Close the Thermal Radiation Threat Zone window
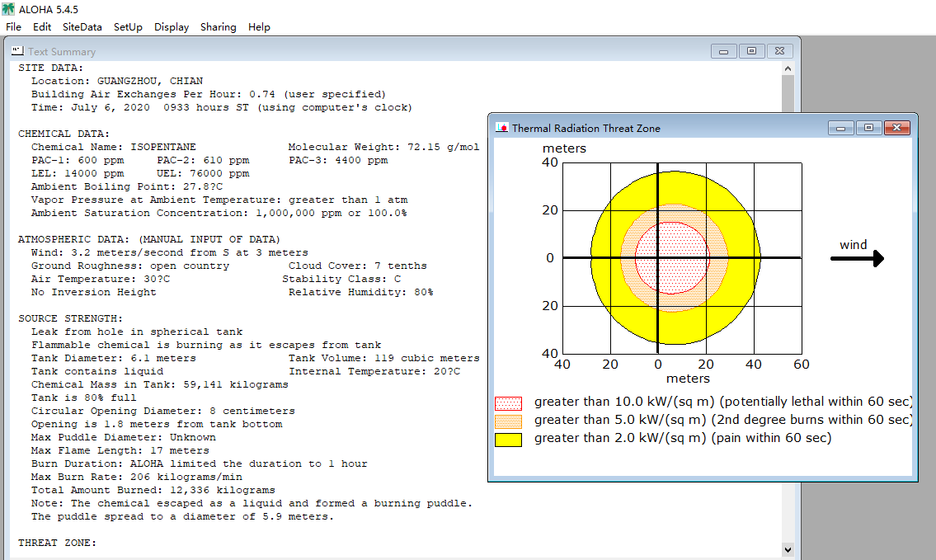The width and height of the screenshot is (936, 560). (x=896, y=128)
